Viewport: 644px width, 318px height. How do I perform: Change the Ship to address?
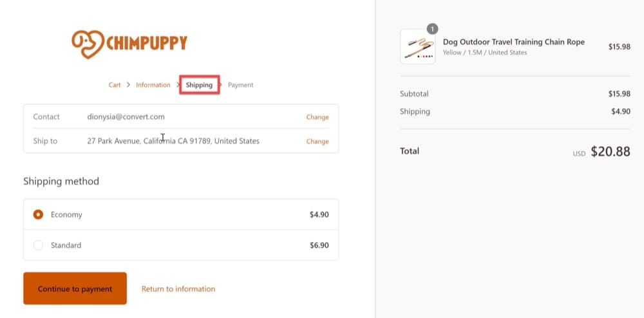317,141
